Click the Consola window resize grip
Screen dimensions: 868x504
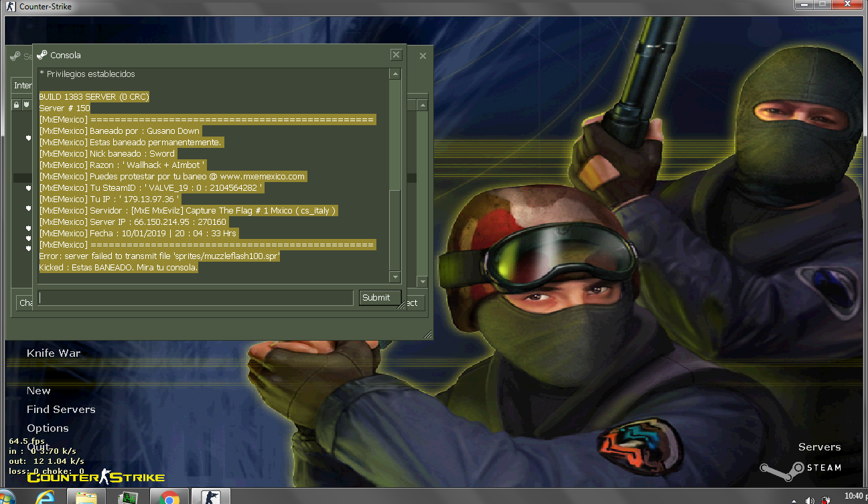pyautogui.click(x=402, y=304)
